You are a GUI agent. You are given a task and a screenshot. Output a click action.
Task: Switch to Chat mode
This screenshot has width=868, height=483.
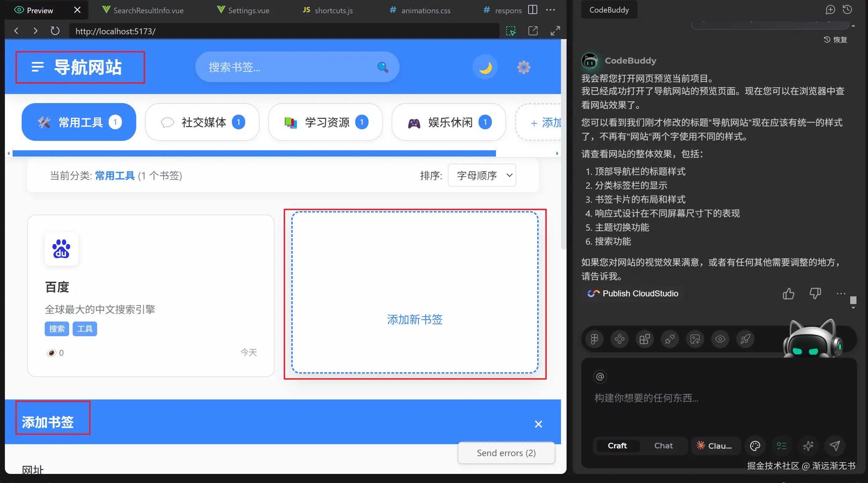click(663, 446)
